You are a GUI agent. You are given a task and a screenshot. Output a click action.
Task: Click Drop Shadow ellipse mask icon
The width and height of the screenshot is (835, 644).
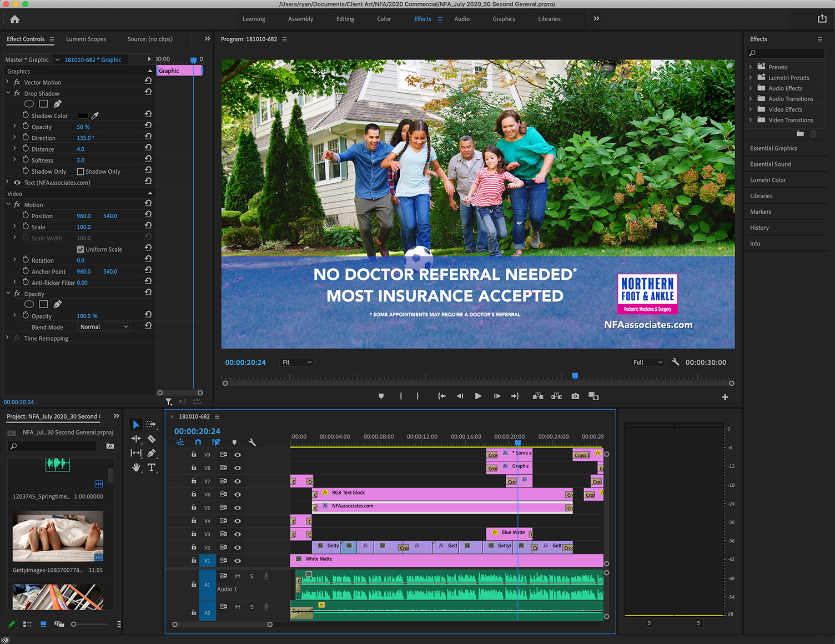[x=29, y=104]
